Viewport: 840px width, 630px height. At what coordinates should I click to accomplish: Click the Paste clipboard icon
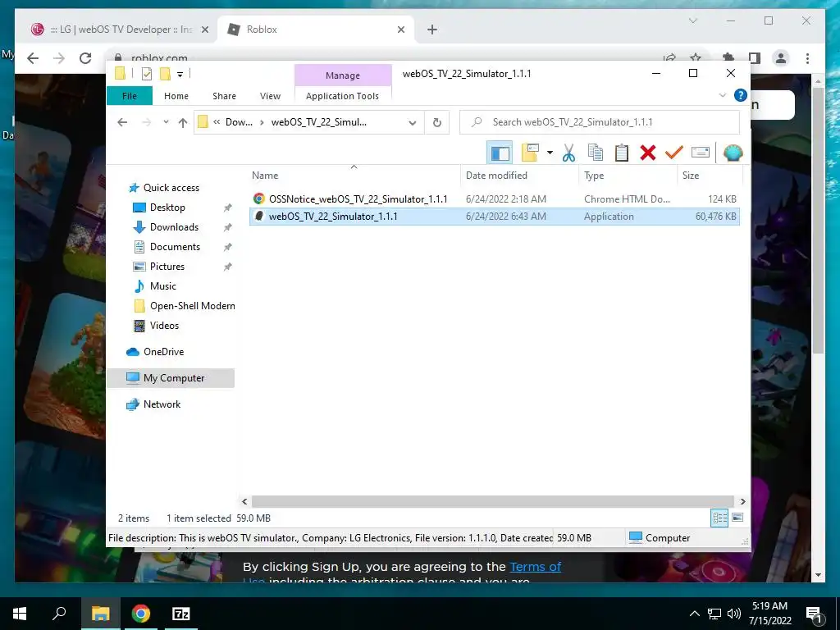622,153
